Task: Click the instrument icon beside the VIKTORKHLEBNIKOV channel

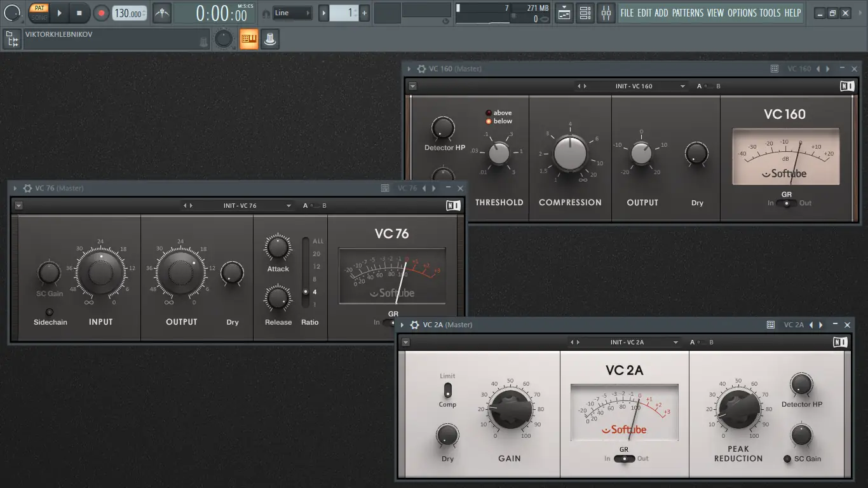Action: (269, 39)
